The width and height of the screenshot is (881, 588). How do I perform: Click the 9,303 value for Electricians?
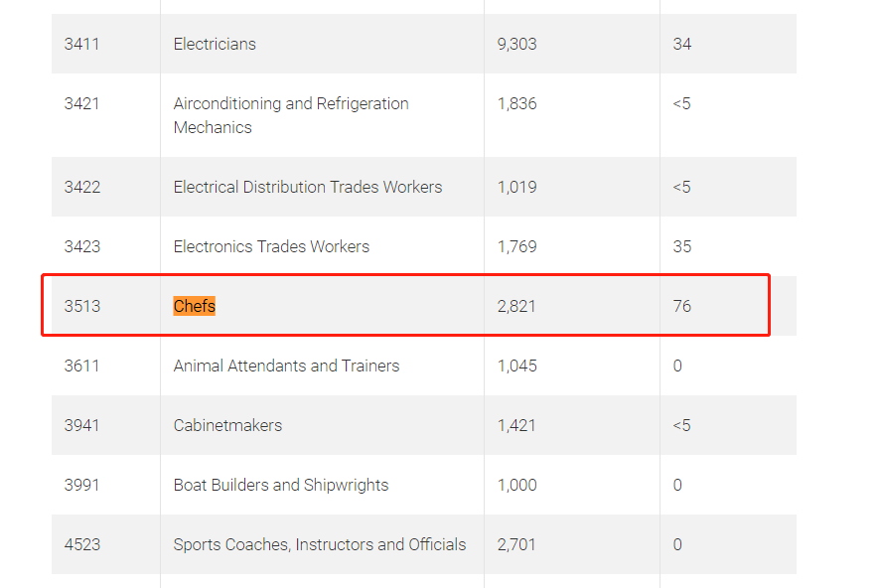(x=516, y=44)
